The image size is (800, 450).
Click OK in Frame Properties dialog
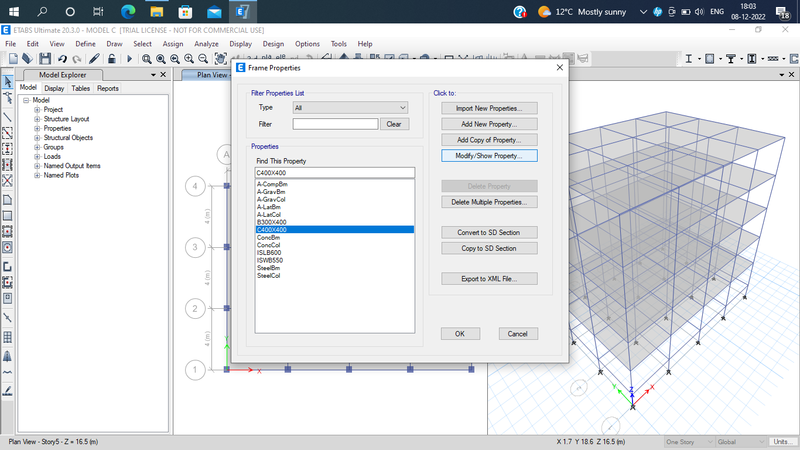(x=460, y=334)
